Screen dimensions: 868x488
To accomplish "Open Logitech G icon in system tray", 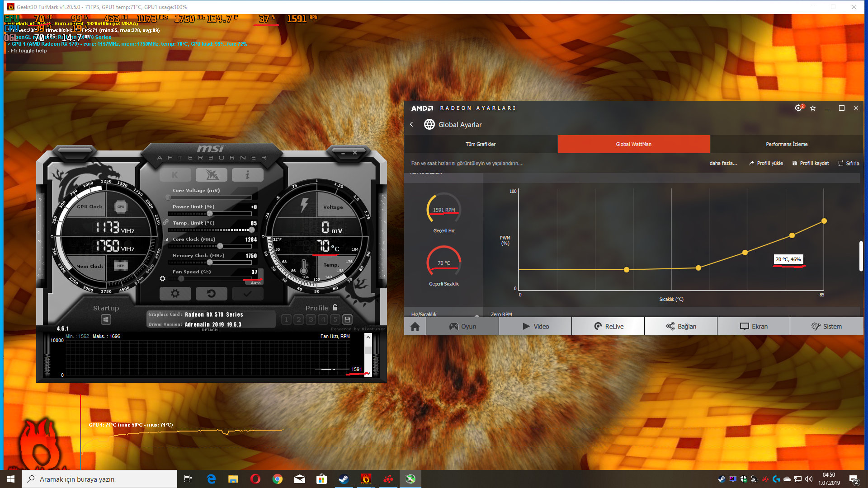I will click(776, 479).
